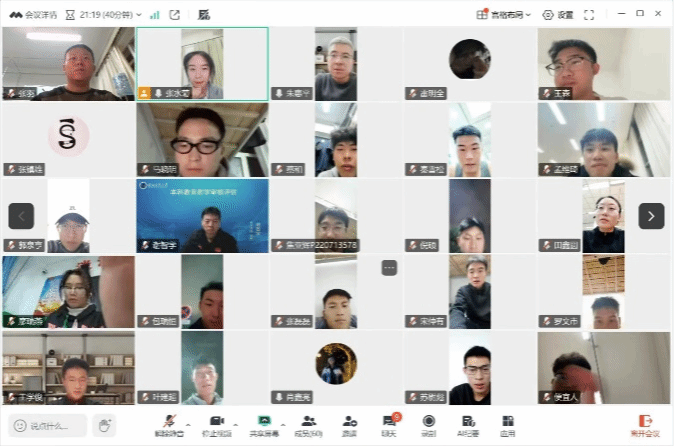Viewport: 674px width, 446px height.
Task: Click the say something input box
Action: [x=48, y=425]
